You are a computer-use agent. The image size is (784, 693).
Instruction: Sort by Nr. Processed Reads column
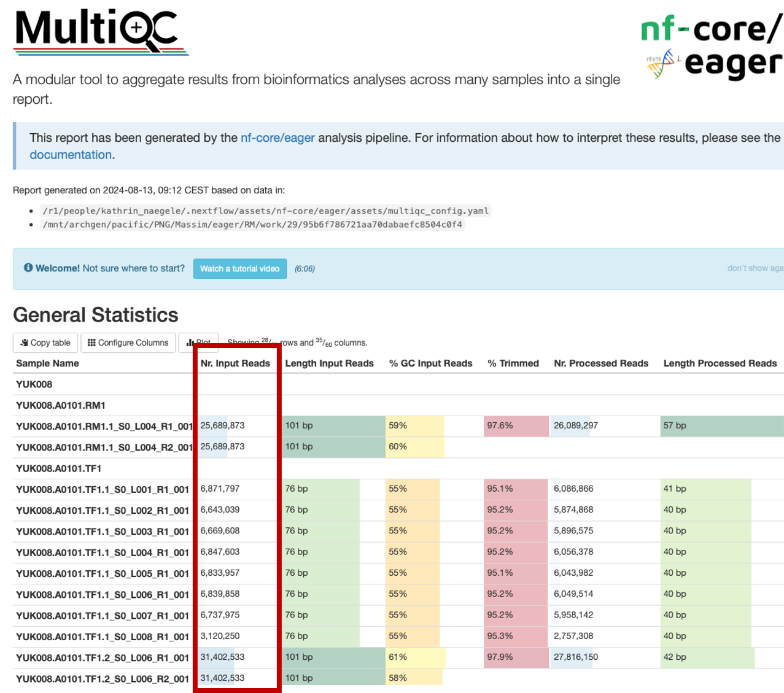coord(600,363)
